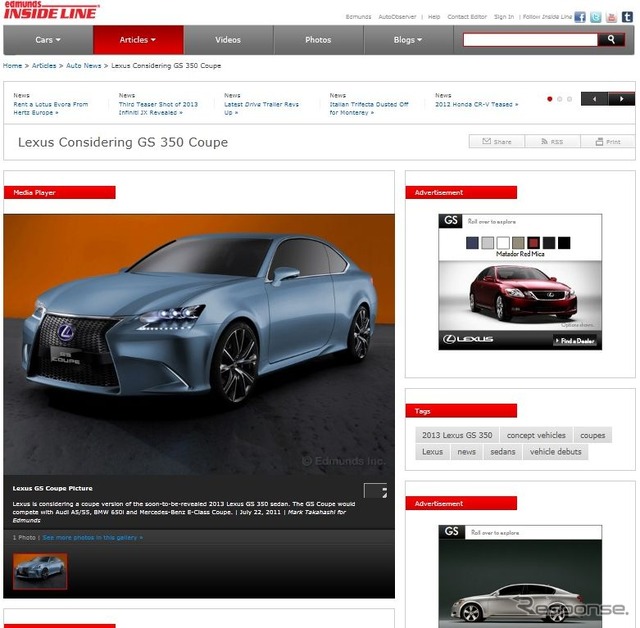Open 2012 Honda CR-V Teased link
This screenshot has height=628, width=640.
point(476,104)
